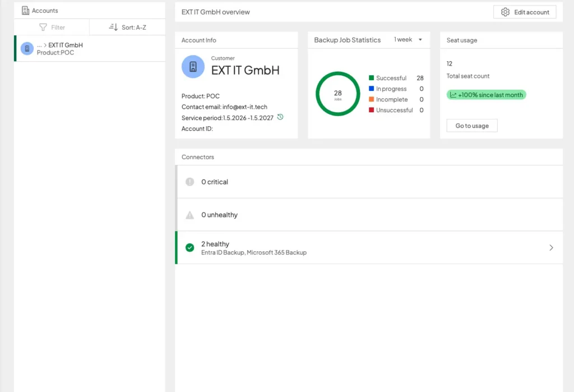Click the unhealthy warning triangle icon
The image size is (574, 392).
[x=189, y=215]
